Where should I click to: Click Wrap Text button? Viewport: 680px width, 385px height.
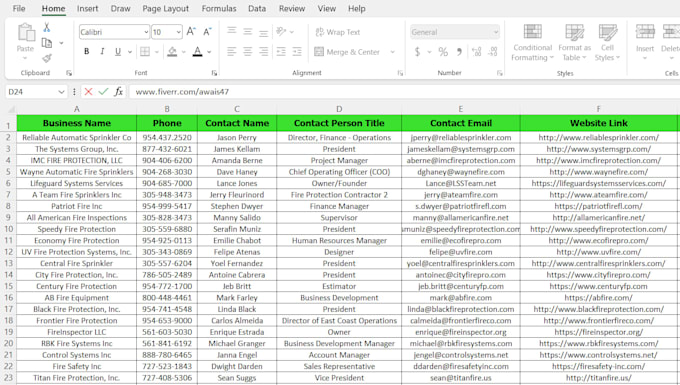click(x=337, y=32)
